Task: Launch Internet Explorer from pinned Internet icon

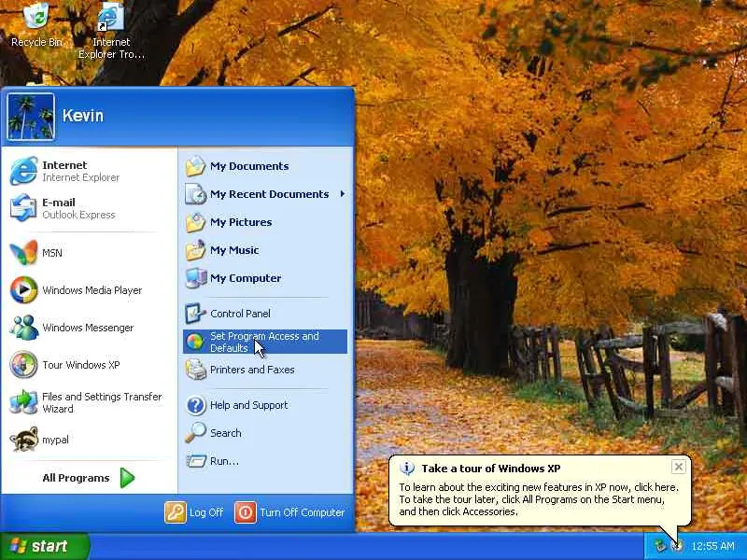Action: pyautogui.click(x=23, y=171)
